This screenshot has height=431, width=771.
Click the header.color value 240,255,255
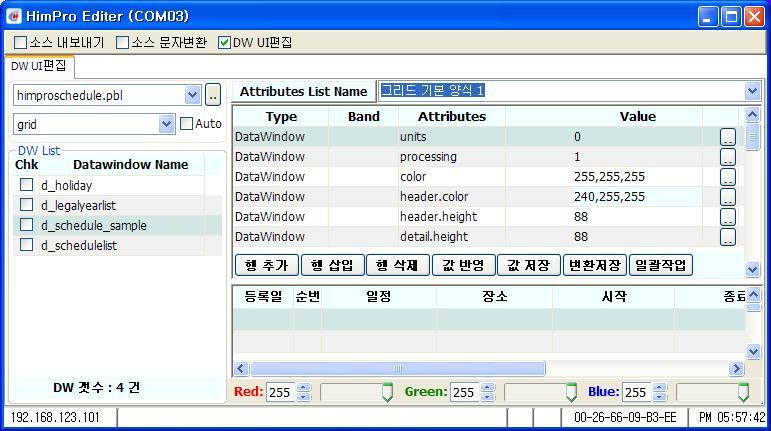coord(609,197)
